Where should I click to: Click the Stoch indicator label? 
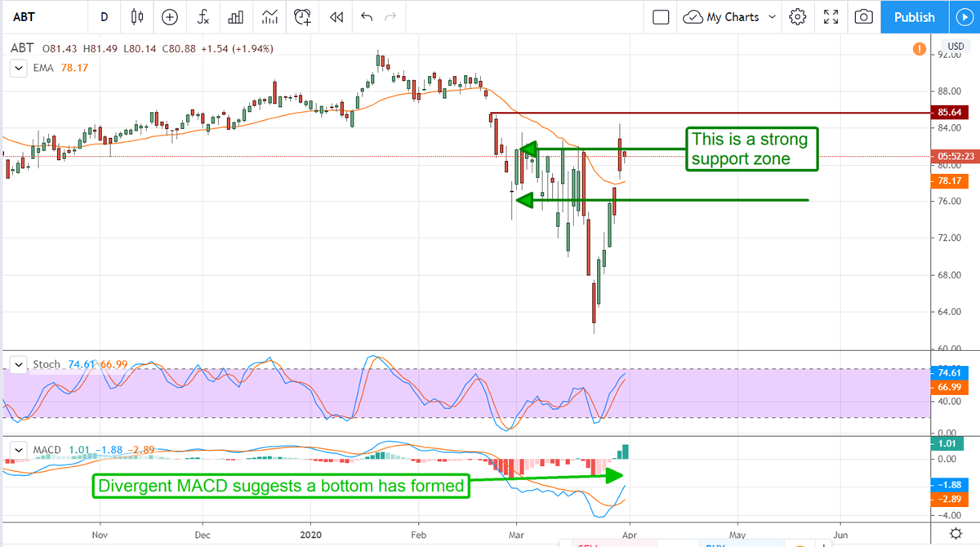coord(46,364)
